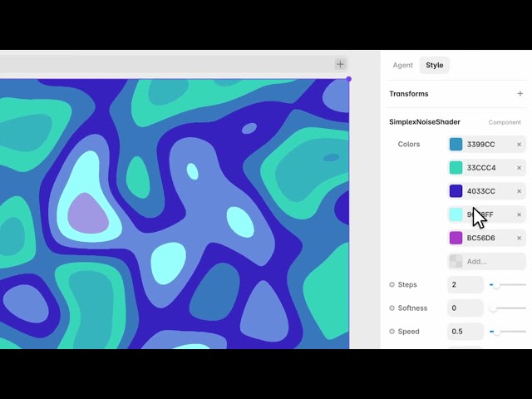Edit the BC56D6 hex value
This screenshot has width=532, height=399.
(480, 238)
